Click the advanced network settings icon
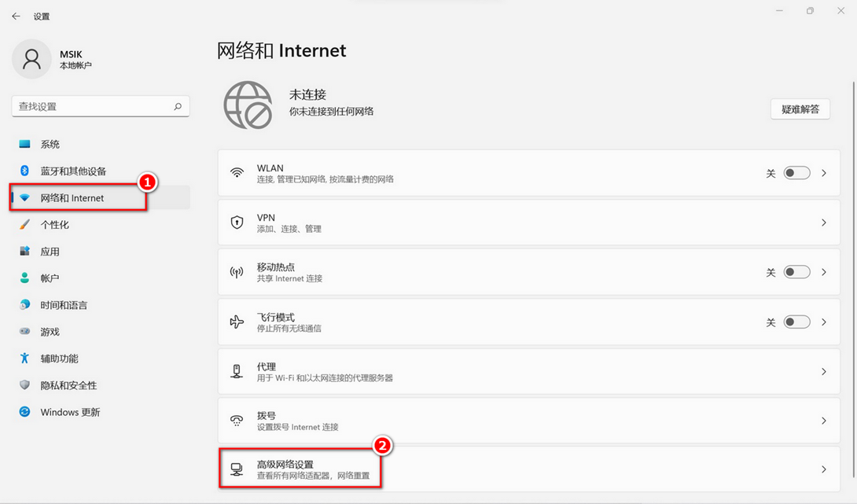This screenshot has width=857, height=504. tap(237, 469)
